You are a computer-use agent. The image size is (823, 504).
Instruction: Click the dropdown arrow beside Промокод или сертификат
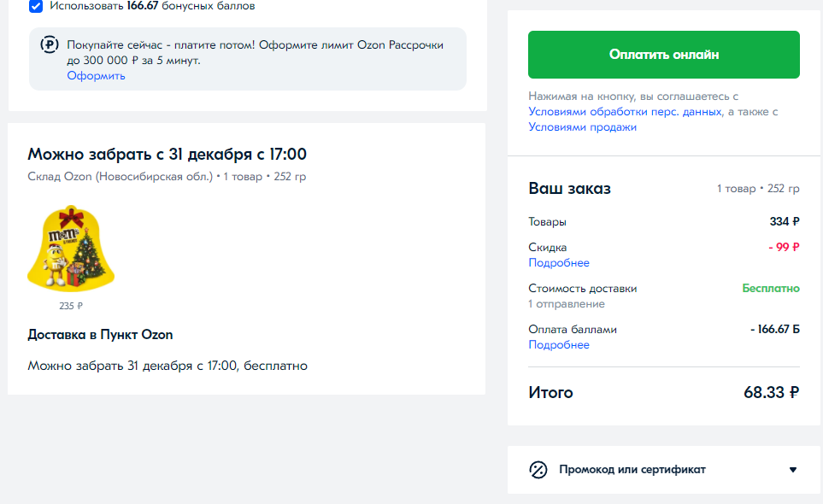click(793, 470)
